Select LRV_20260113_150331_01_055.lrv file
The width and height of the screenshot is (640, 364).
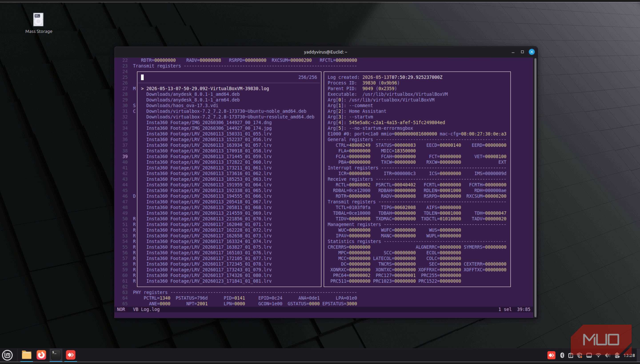point(209,134)
